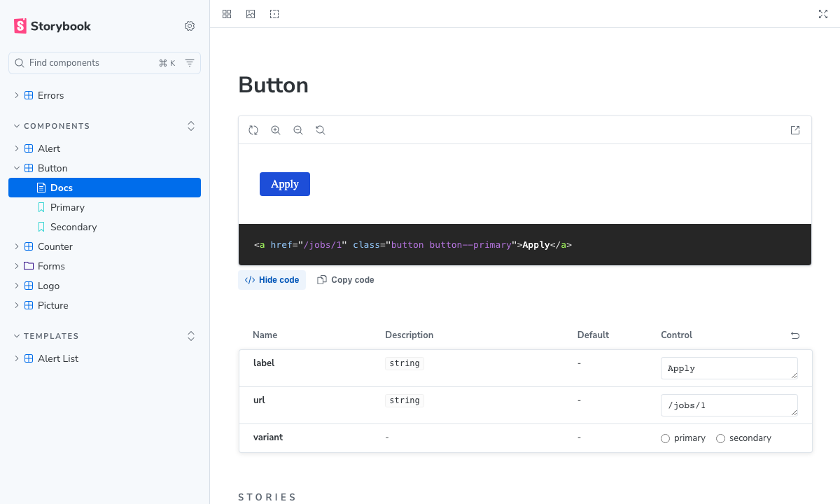Screen dimensions: 840x504
Task: Zoom out on the Button preview
Action: point(298,130)
